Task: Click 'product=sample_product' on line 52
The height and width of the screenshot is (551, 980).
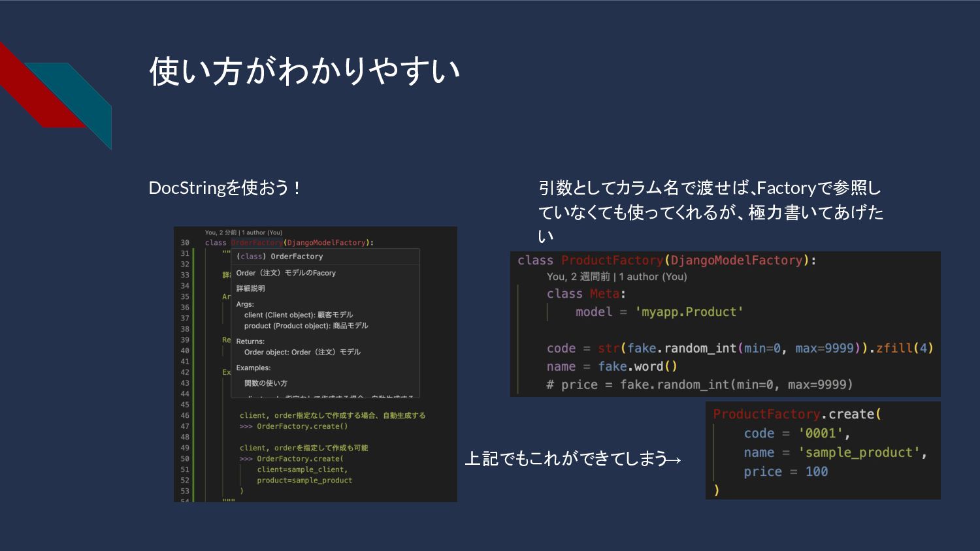Action: coord(304,480)
